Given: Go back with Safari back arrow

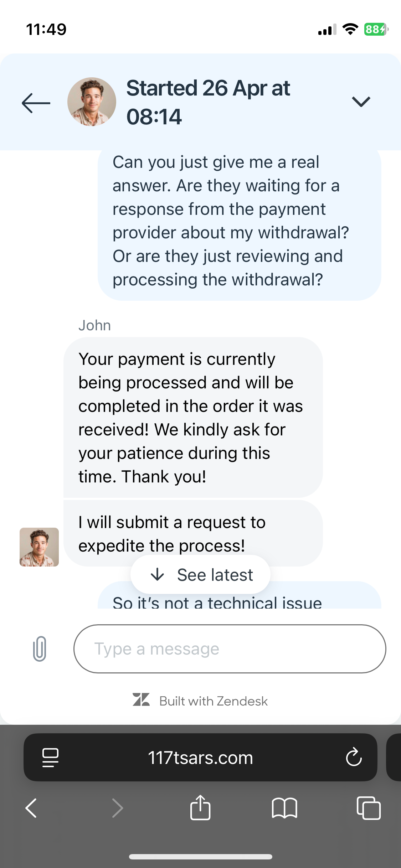Looking at the screenshot, I should [31, 808].
